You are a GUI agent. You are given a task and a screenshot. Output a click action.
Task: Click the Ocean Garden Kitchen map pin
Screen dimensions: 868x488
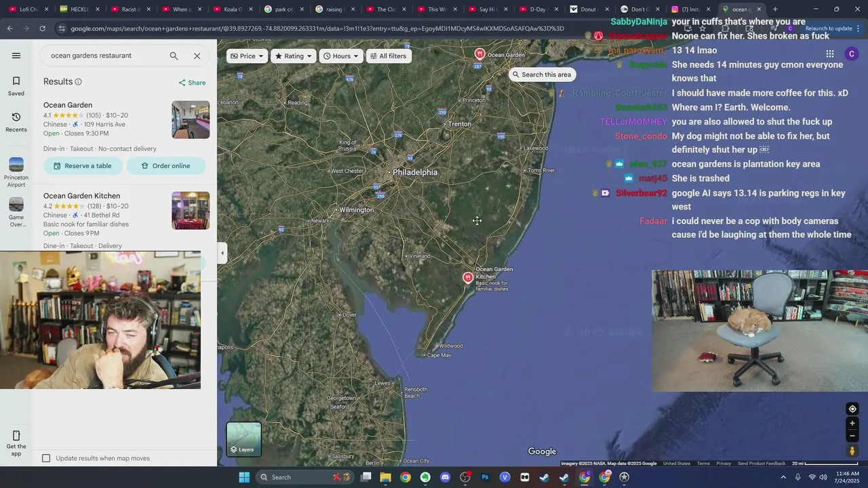pos(468,277)
